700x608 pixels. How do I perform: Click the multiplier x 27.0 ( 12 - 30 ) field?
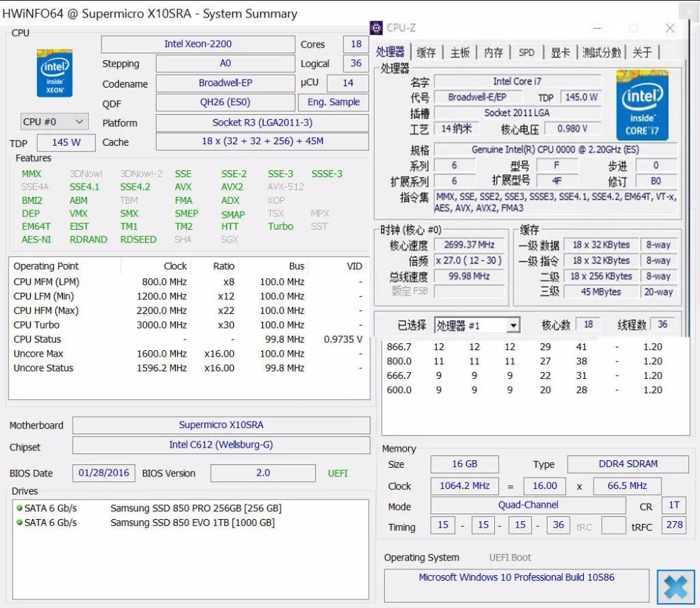469,261
